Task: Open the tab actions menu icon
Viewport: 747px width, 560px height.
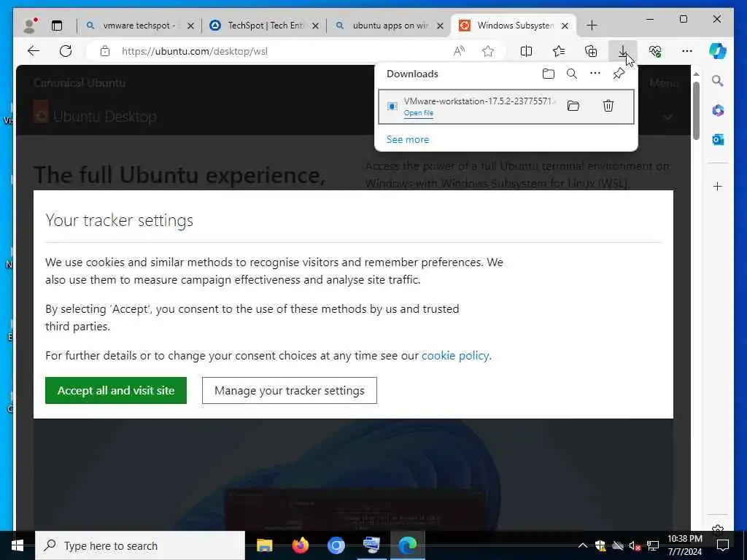Action: [57, 26]
